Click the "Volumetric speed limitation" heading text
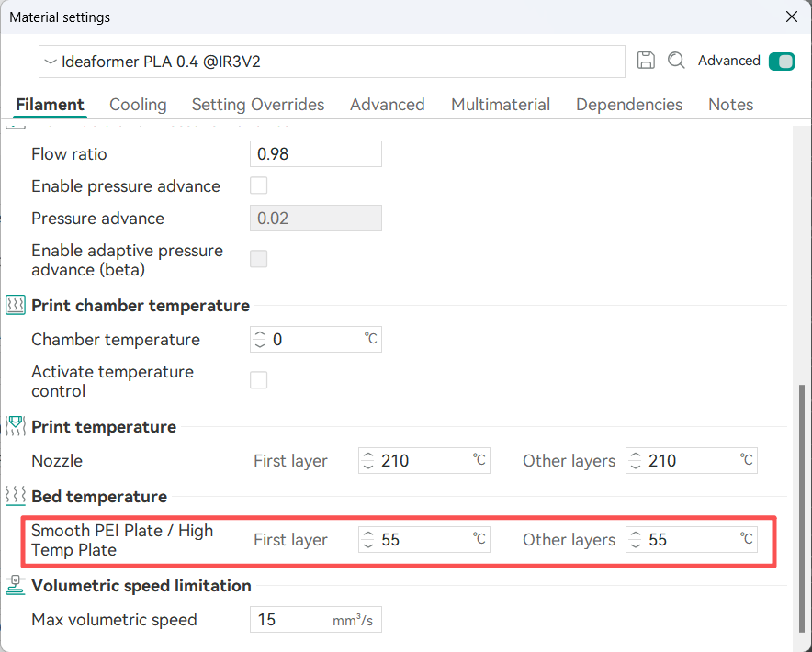This screenshot has width=812, height=652. click(141, 586)
